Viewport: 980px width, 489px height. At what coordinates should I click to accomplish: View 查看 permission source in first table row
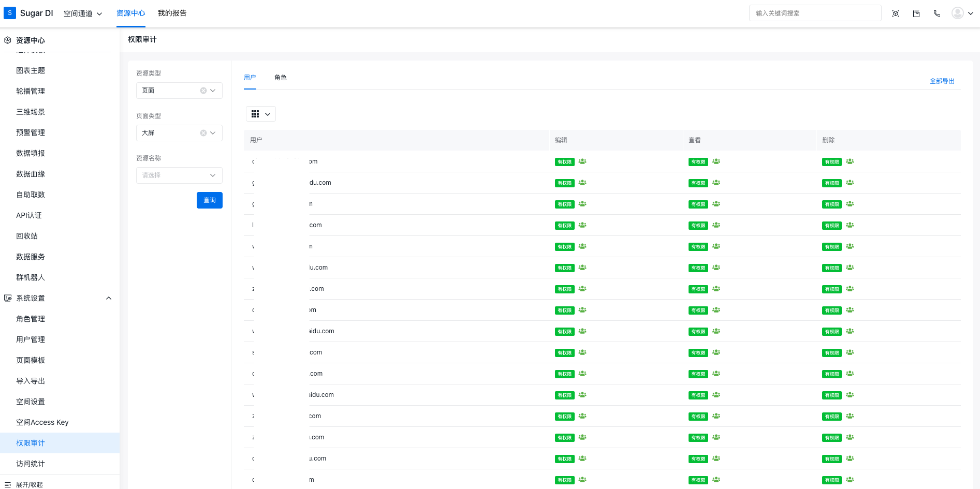tap(716, 161)
